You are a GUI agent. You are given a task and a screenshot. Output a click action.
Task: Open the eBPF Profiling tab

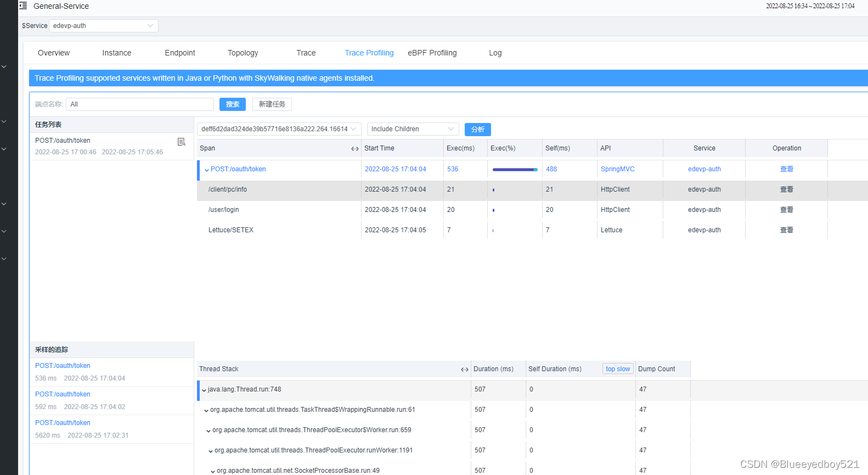pos(432,53)
